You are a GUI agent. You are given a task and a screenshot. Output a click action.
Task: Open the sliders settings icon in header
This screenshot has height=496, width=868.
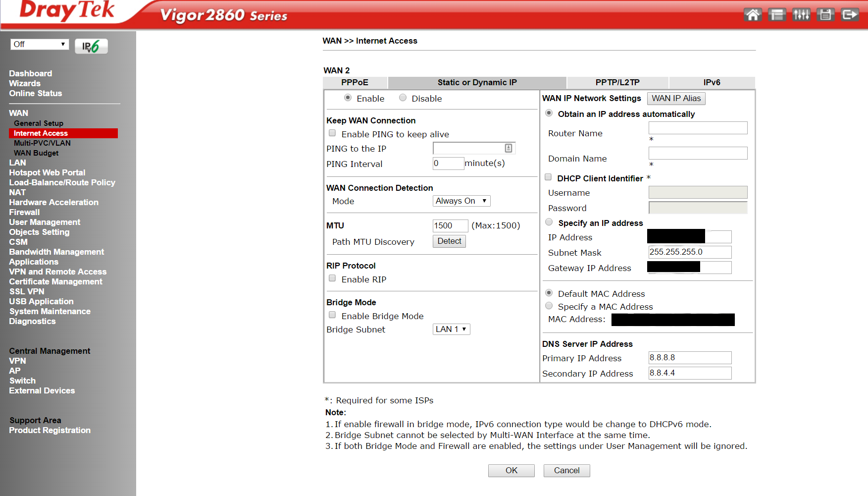[x=801, y=14]
